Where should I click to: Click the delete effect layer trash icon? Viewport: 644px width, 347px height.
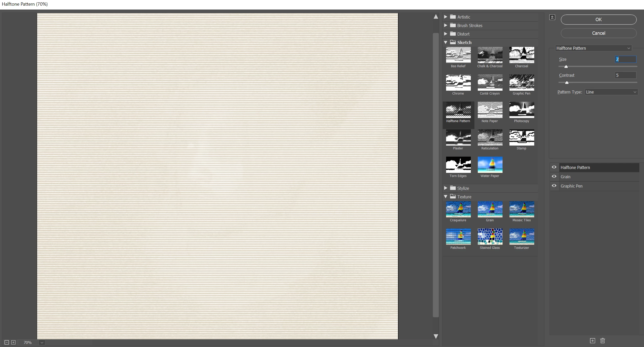(x=603, y=341)
